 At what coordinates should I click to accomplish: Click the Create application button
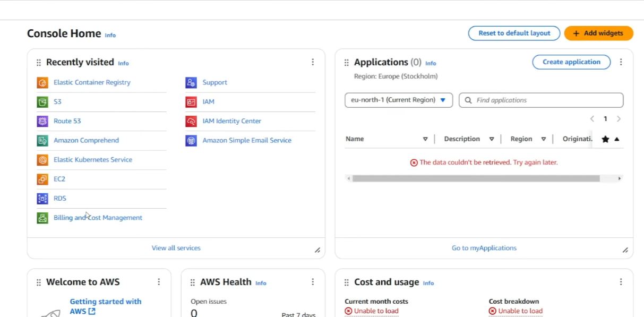(571, 62)
